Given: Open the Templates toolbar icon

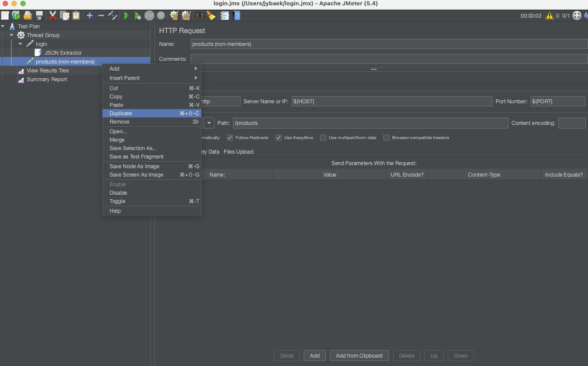Looking at the screenshot, I should (x=16, y=16).
